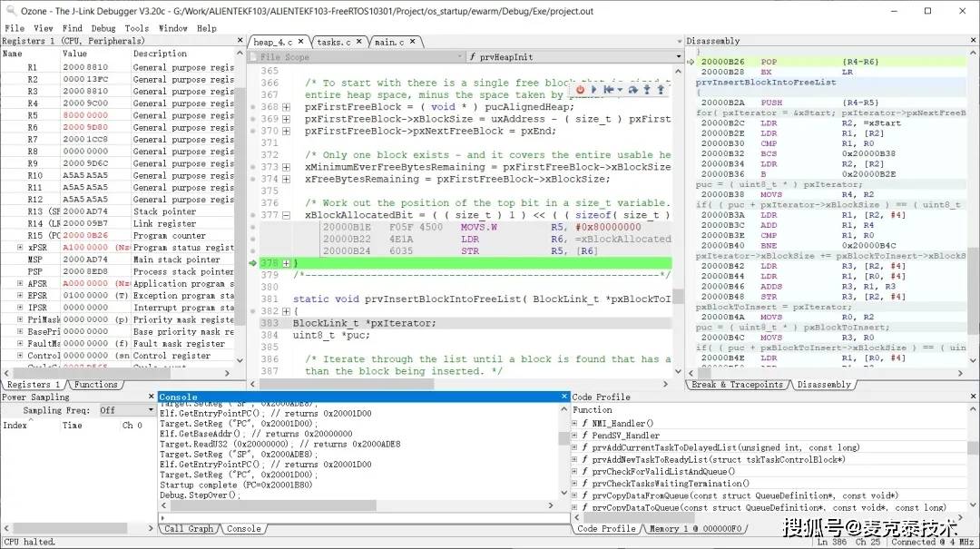The image size is (980, 549).
Task: Click the reset program icon in debug toolbar
Action: click(607, 89)
